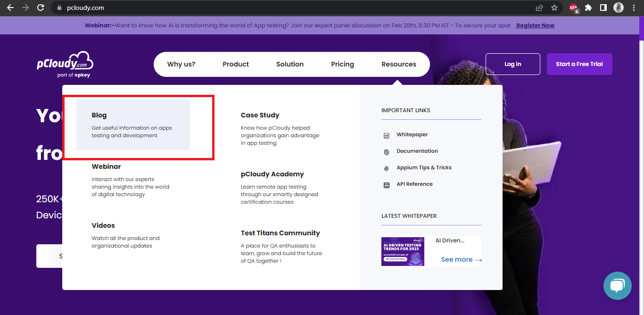644x315 pixels.
Task: Click the ad blocker extension icon
Action: (x=573, y=8)
